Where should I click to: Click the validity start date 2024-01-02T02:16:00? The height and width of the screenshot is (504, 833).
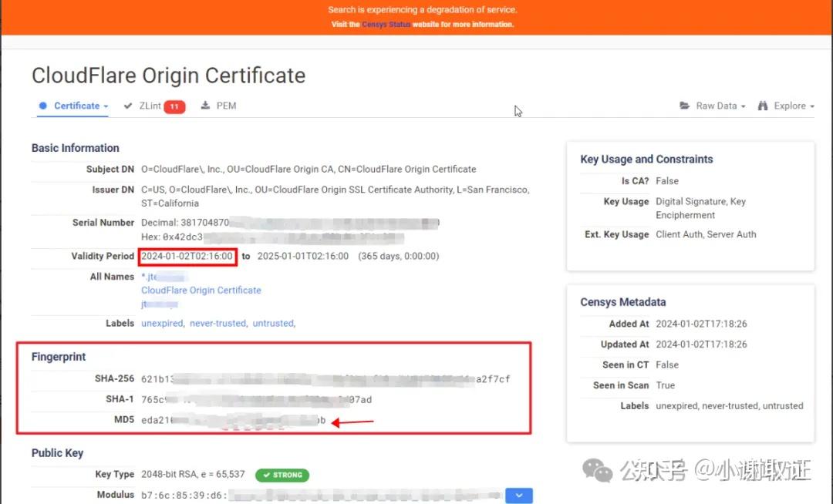[x=187, y=257]
